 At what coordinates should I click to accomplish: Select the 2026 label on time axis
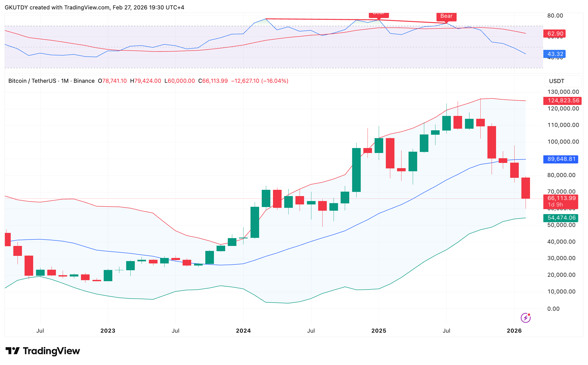point(514,331)
